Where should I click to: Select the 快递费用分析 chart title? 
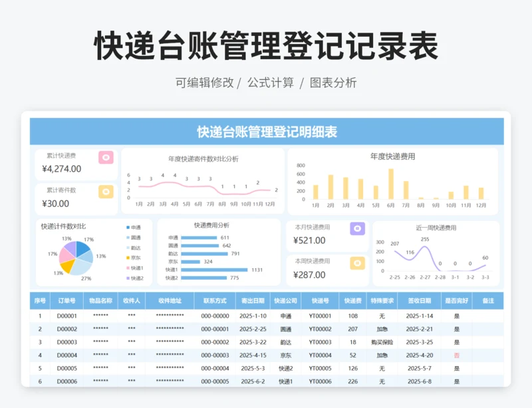[211, 225]
